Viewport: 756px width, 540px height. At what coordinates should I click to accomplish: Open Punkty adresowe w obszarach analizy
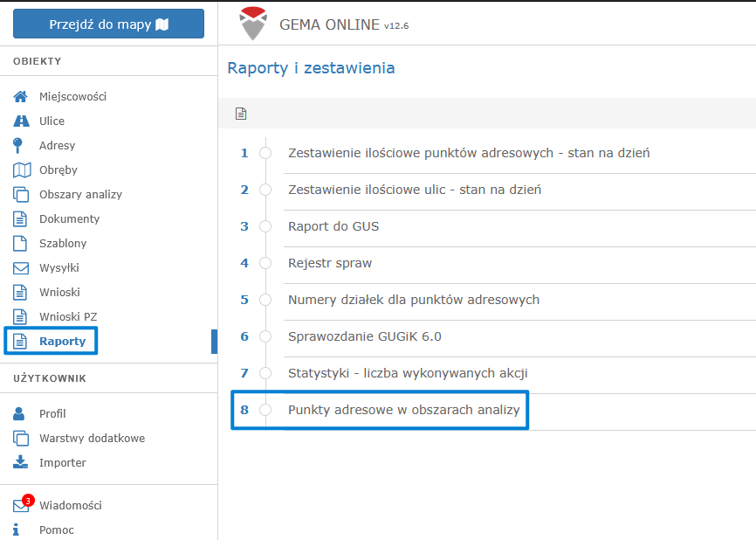click(x=404, y=410)
